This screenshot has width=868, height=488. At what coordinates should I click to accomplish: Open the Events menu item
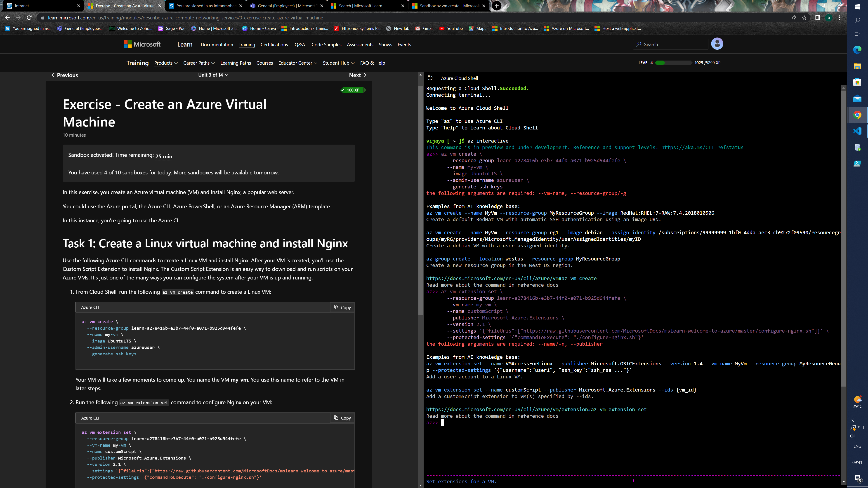404,45
